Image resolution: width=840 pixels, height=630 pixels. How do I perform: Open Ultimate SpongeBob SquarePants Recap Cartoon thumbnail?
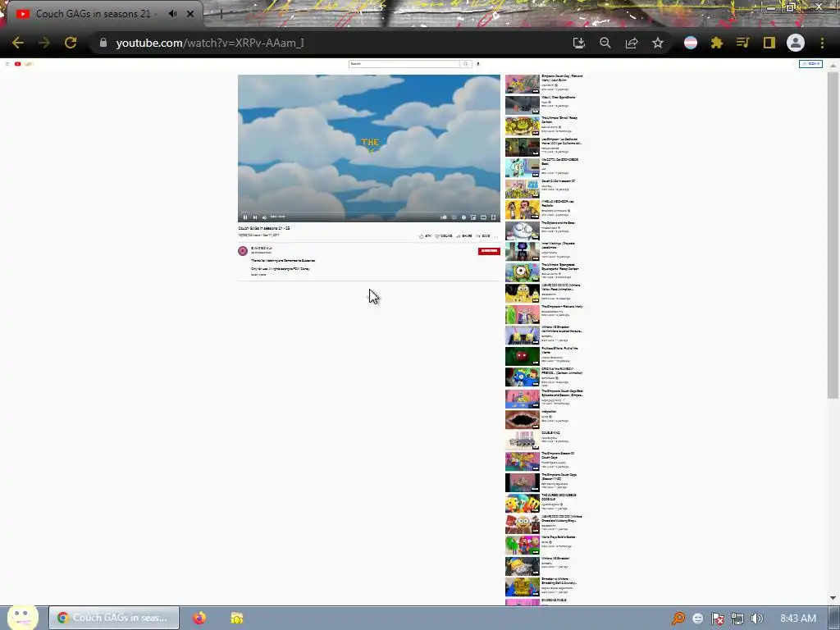(523, 272)
